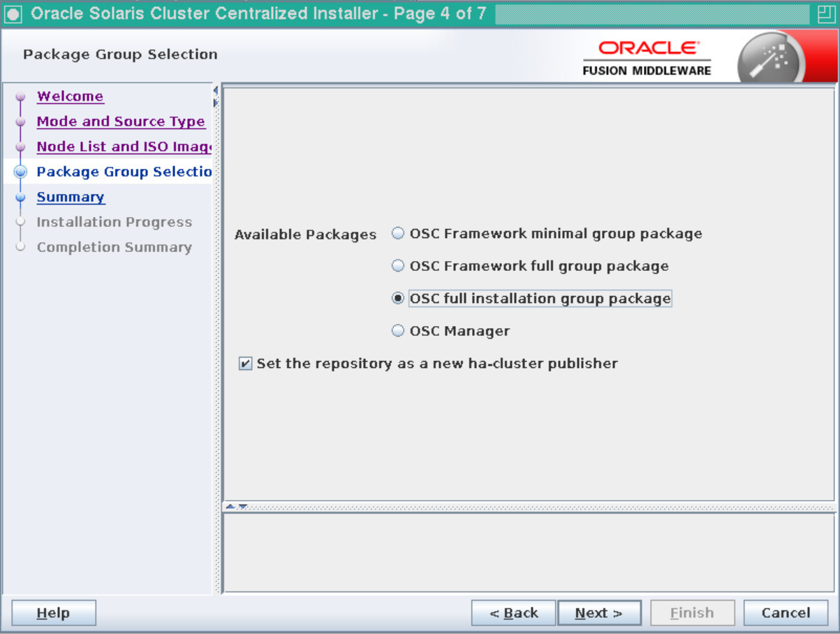Click the Oracle Fusion Middleware logo
This screenshot has width=840, height=634.
[x=647, y=59]
